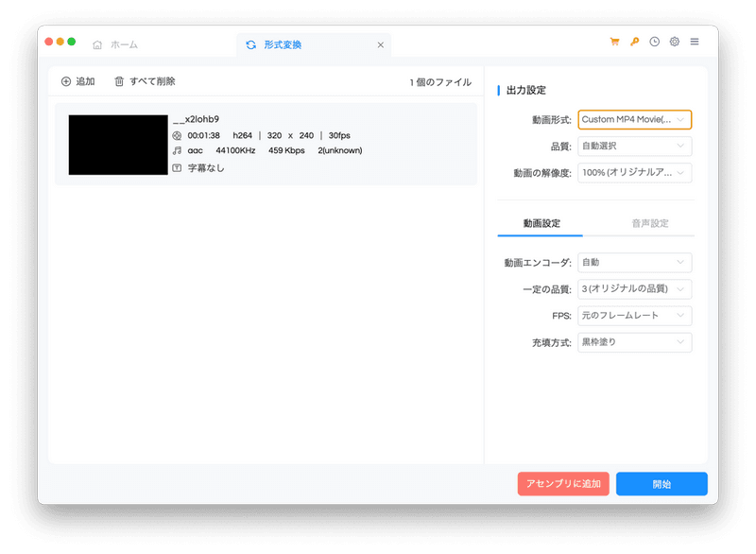Image resolution: width=756 pixels, height=554 pixels.
Task: Open the 一定の品質 dropdown
Action: click(x=634, y=288)
